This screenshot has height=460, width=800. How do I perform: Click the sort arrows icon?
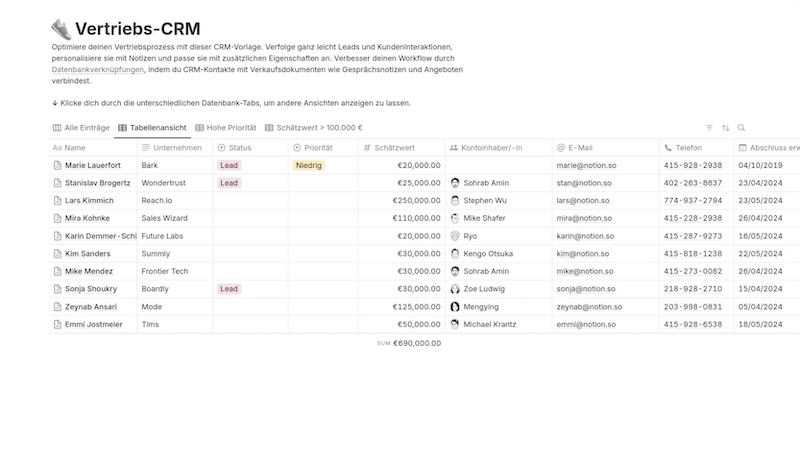coord(726,128)
